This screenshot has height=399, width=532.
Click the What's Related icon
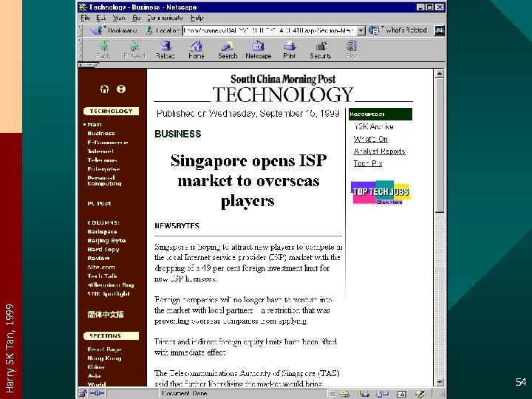374,30
